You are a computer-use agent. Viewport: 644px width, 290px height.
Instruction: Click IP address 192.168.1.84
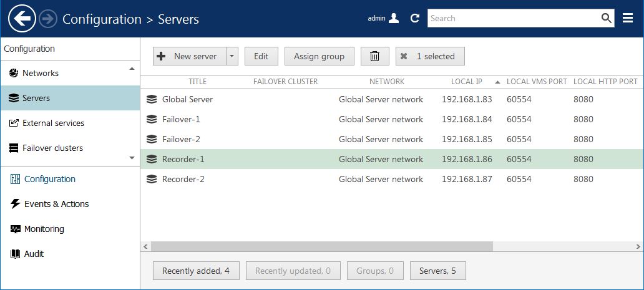point(467,119)
